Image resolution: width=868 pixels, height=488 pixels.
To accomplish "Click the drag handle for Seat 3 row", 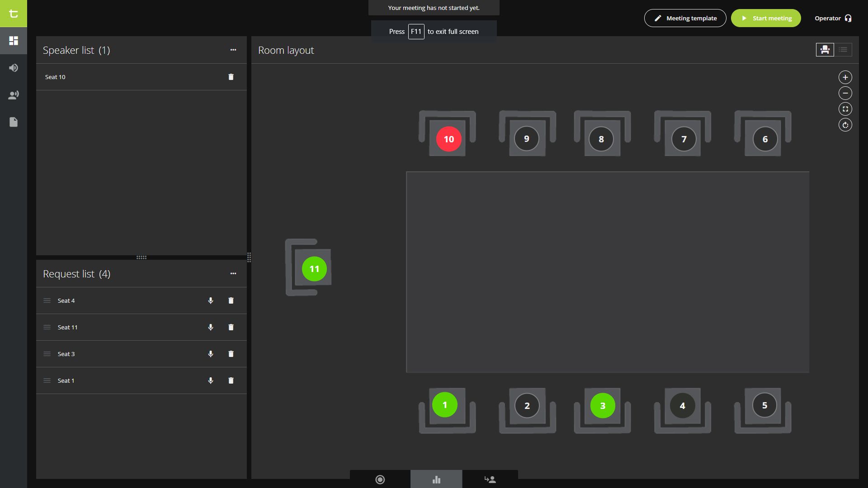I will tap(47, 354).
